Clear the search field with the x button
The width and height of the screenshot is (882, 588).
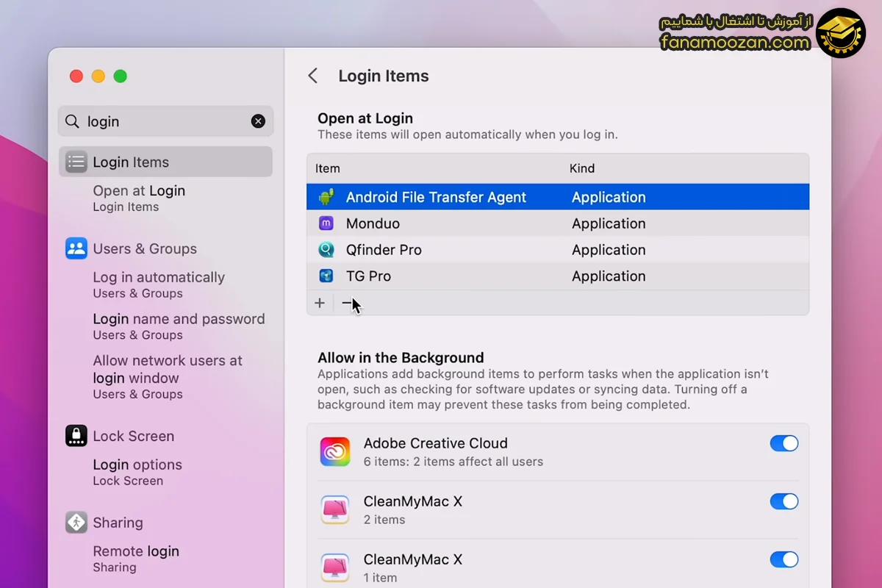(x=258, y=121)
